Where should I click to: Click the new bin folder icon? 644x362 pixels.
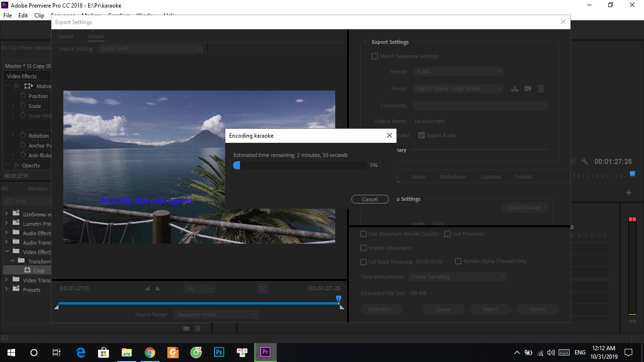pos(186,328)
